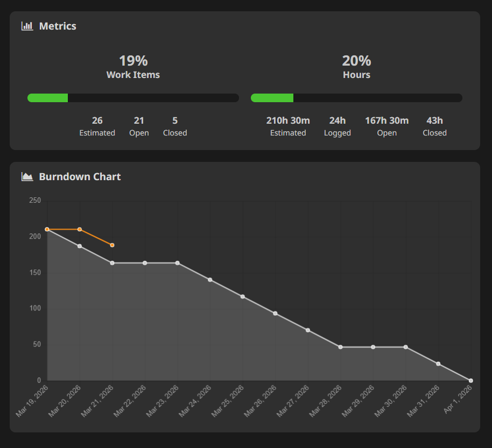Click the '21 Open' work items stat

(x=139, y=126)
